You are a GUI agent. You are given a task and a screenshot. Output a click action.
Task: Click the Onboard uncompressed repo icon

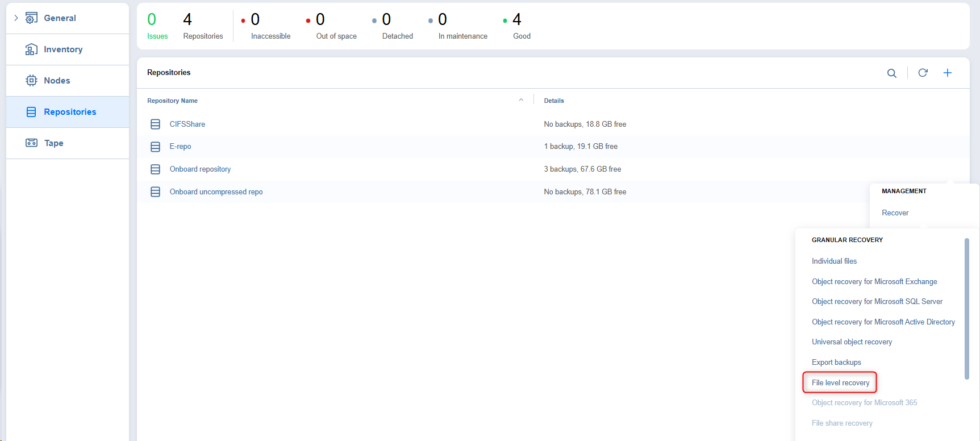(155, 192)
